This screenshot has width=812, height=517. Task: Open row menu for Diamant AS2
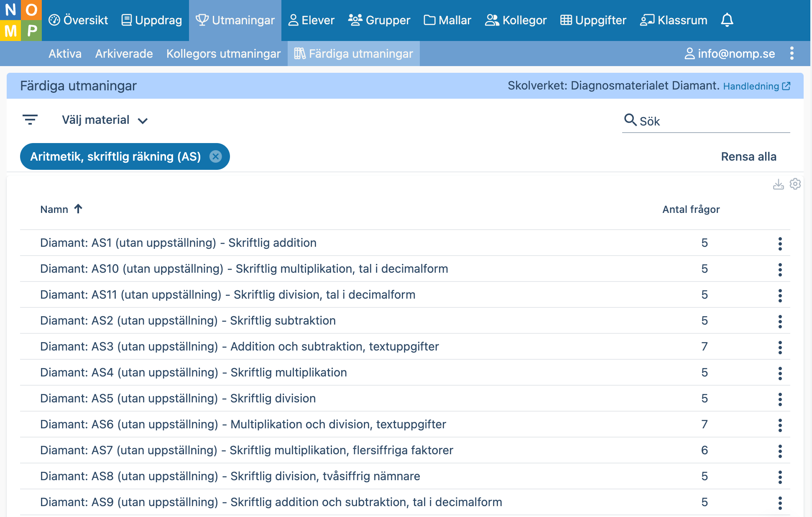point(780,321)
